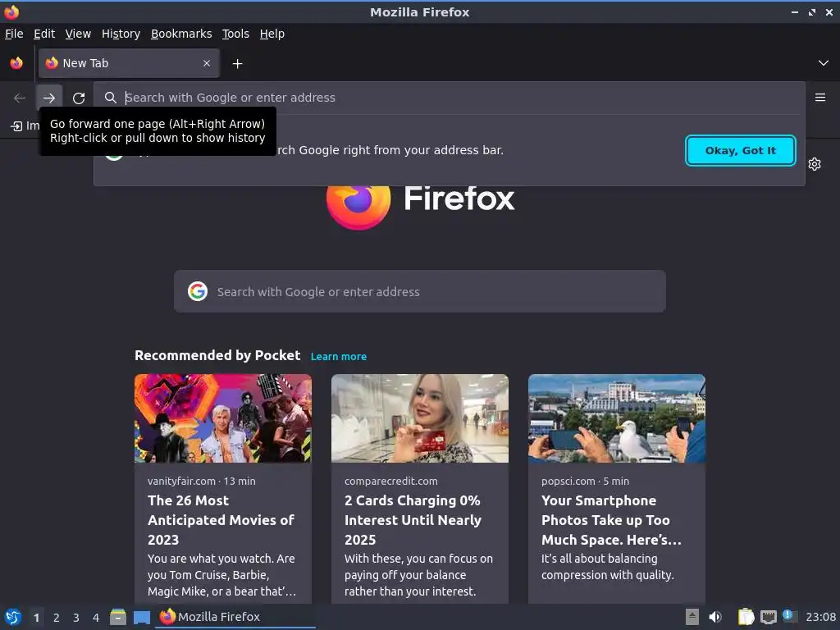Image resolution: width=840 pixels, height=630 pixels.
Task: Click the 26 Most Anticipated Movies headline
Action: click(221, 520)
